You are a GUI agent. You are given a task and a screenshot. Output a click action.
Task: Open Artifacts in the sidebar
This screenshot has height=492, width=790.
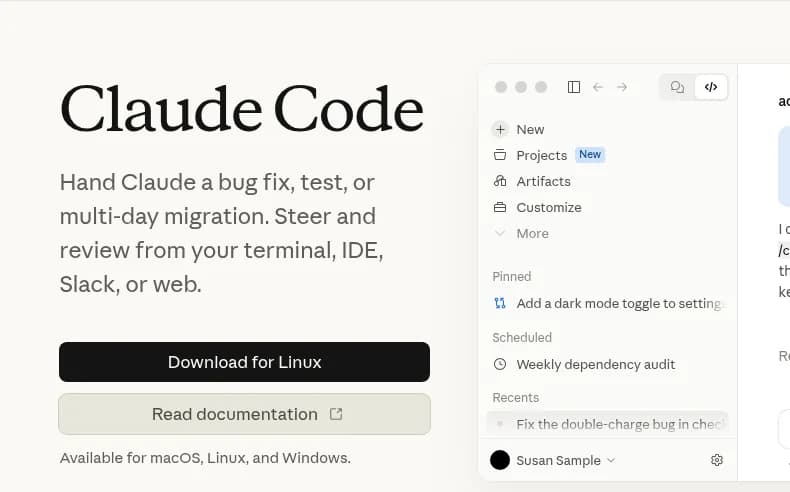click(x=544, y=181)
